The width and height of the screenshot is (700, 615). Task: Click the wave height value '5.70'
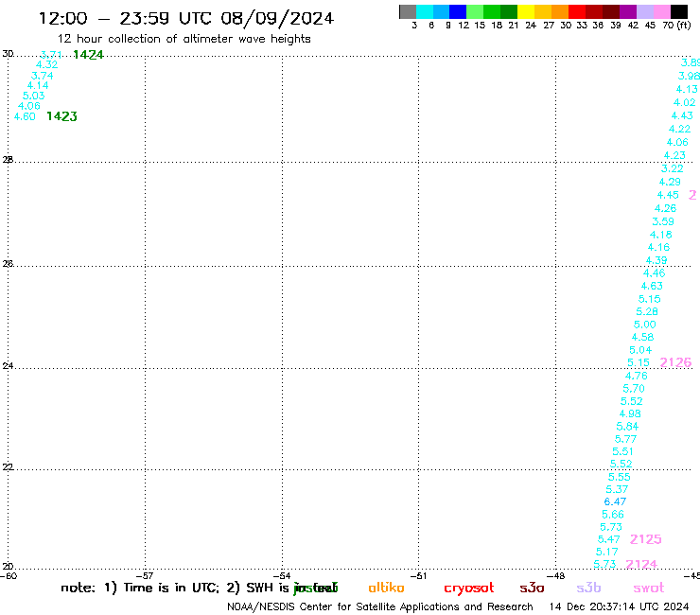pyautogui.click(x=634, y=389)
